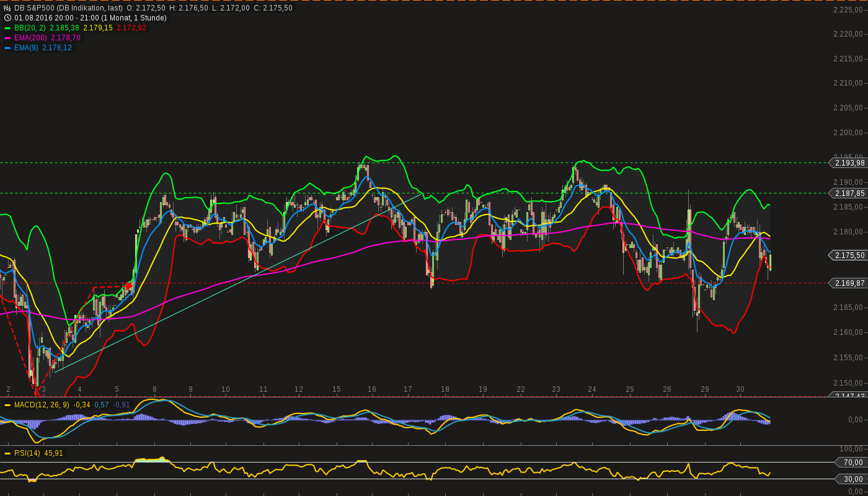Click the low price L: 2.172,00

(231, 8)
